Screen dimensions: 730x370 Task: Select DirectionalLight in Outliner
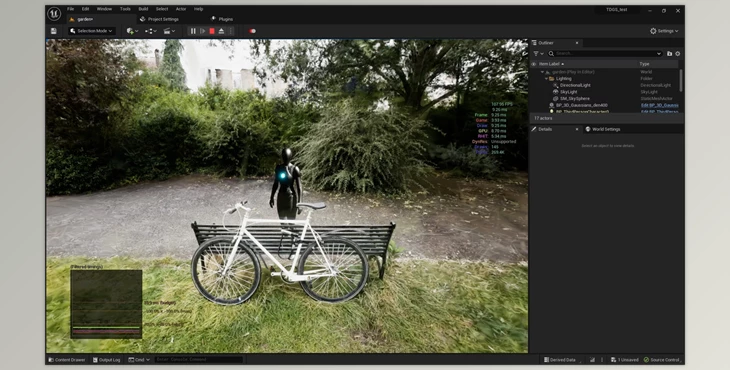point(575,85)
